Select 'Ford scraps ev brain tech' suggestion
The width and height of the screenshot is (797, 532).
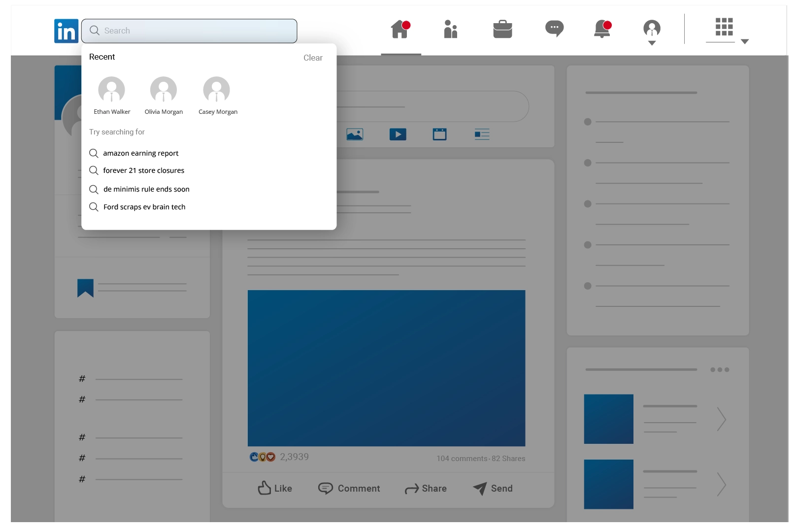(144, 207)
